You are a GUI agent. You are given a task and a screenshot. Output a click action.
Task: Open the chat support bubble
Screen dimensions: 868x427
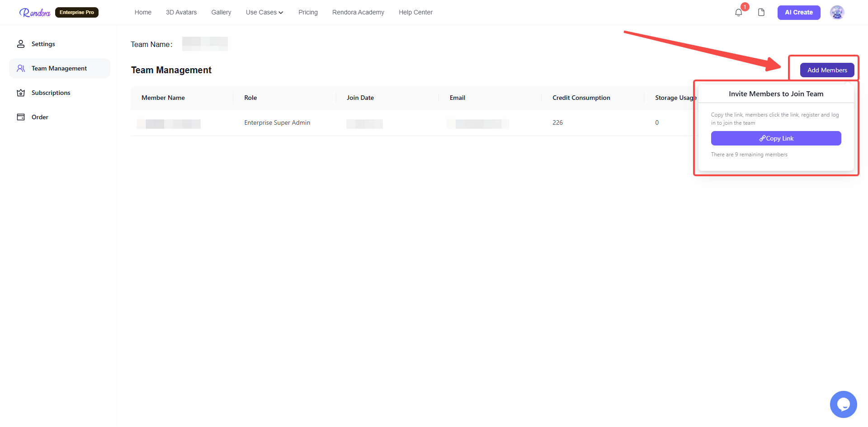point(844,404)
